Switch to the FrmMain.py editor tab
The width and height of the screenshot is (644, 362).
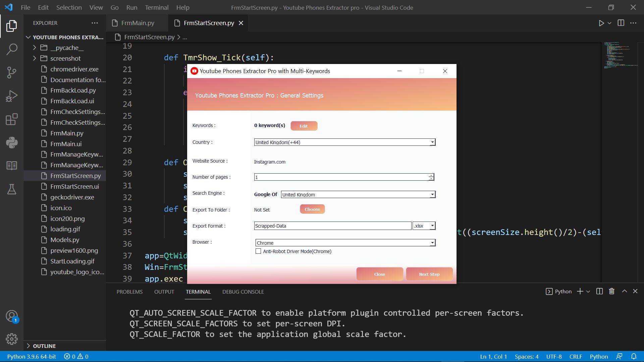tap(138, 23)
